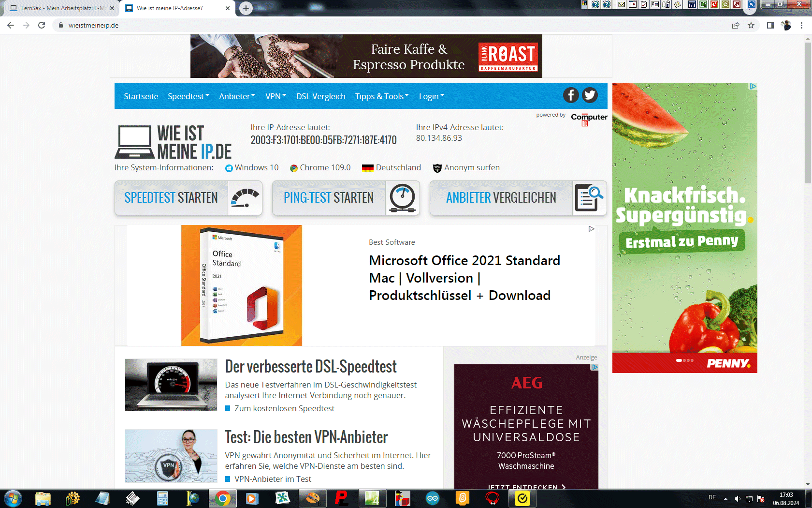Reload the page with the refresh icon
The width and height of the screenshot is (812, 508).
42,25
